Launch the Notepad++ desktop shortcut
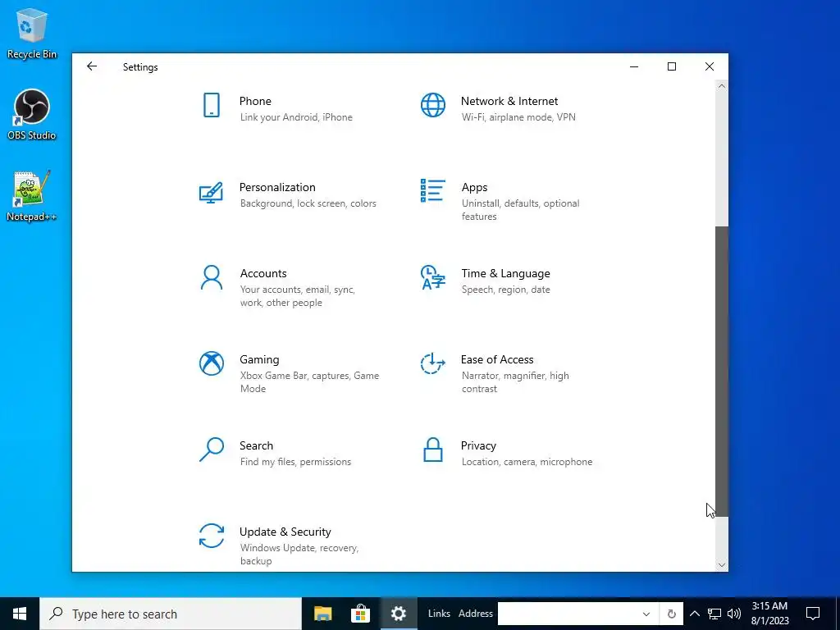Screen dimensions: 840x630 coord(32,196)
